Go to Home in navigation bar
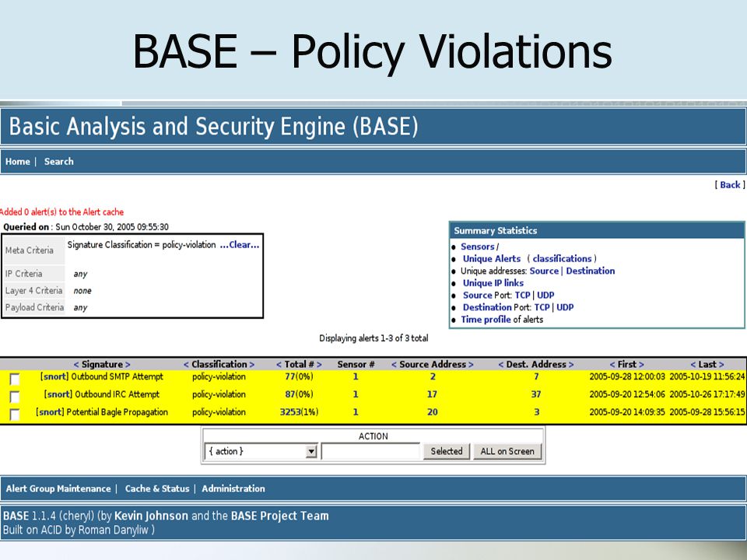The image size is (747, 560). tap(18, 162)
